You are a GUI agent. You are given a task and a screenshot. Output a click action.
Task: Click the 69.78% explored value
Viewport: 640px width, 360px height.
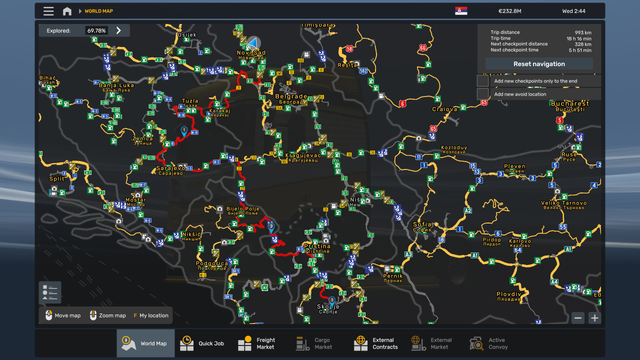coord(96,31)
